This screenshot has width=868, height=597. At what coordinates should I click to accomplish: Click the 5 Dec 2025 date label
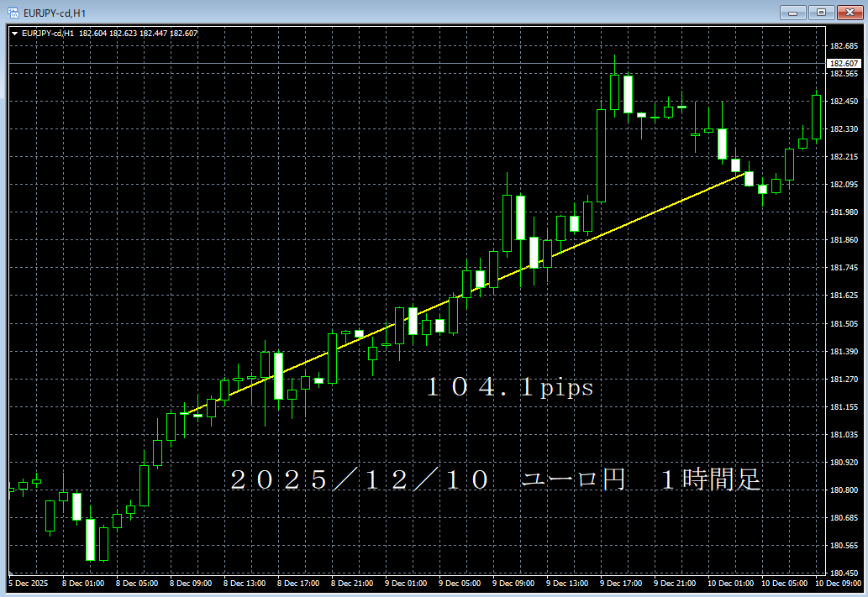pyautogui.click(x=29, y=583)
